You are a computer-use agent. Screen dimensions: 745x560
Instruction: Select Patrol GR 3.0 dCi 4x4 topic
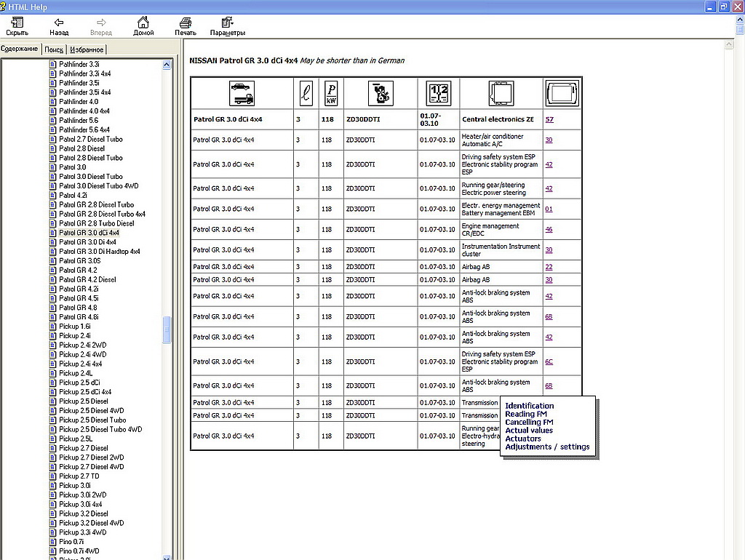click(x=88, y=233)
